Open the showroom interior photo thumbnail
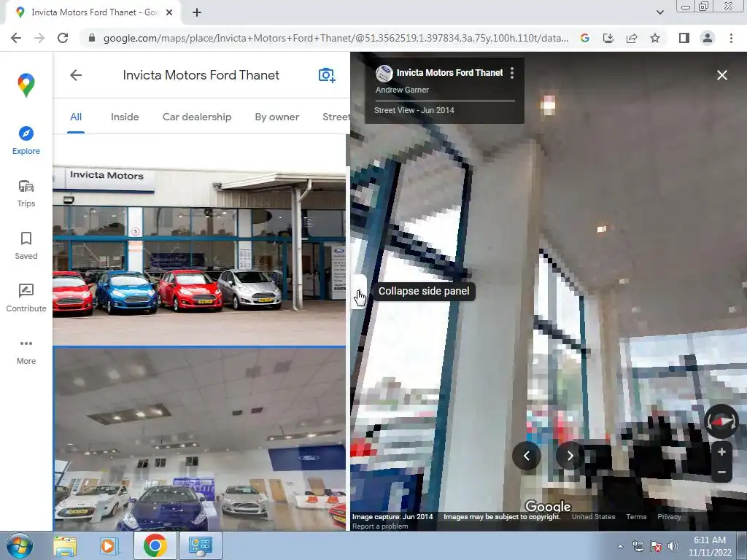Image resolution: width=747 pixels, height=560 pixels. coord(199,438)
